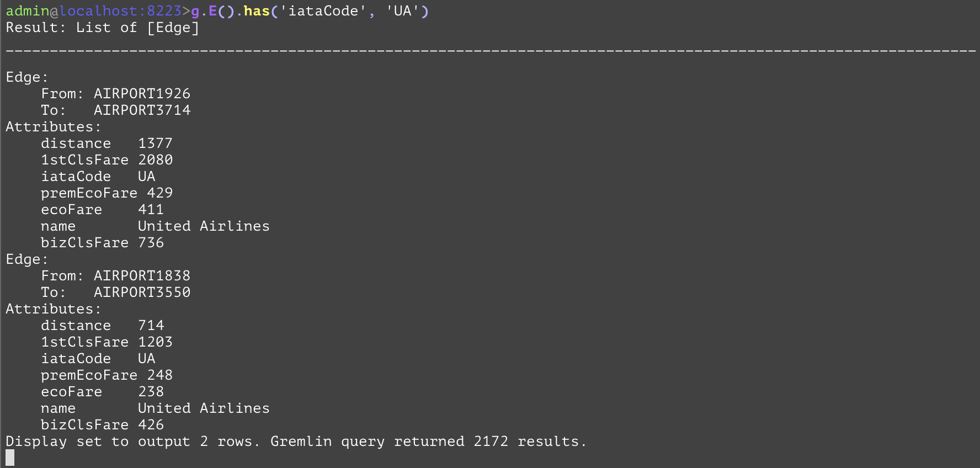Click the 2172 results count

491,442
